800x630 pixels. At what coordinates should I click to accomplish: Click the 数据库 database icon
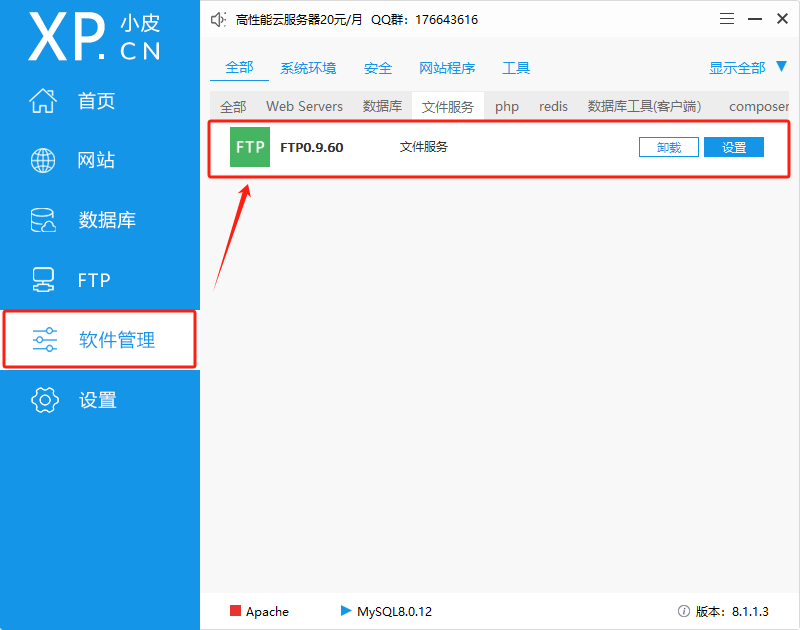point(43,220)
